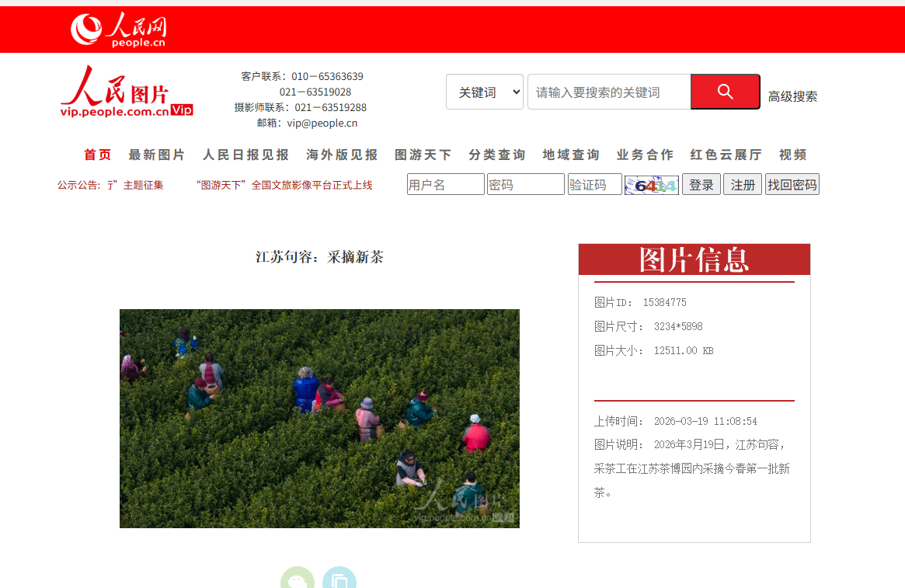Open the 高级搜索 advanced search link
The width and height of the screenshot is (905, 588).
coord(792,96)
